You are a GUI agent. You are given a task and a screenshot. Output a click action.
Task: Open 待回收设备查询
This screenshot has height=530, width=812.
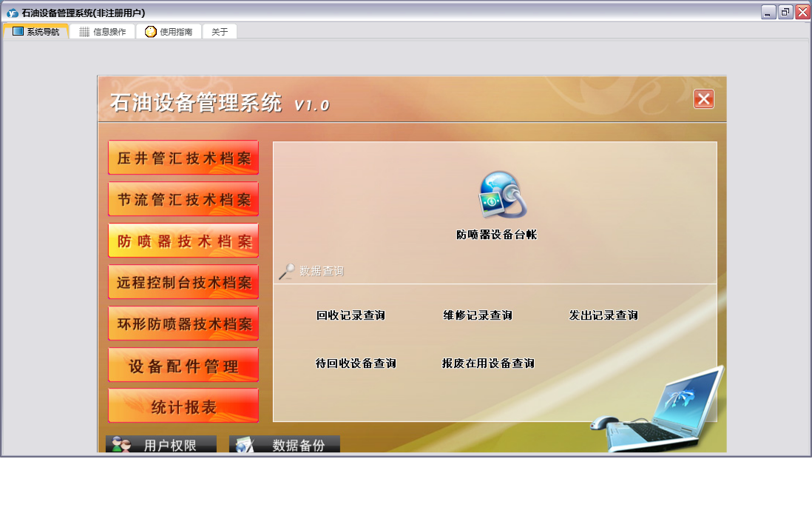click(x=356, y=363)
